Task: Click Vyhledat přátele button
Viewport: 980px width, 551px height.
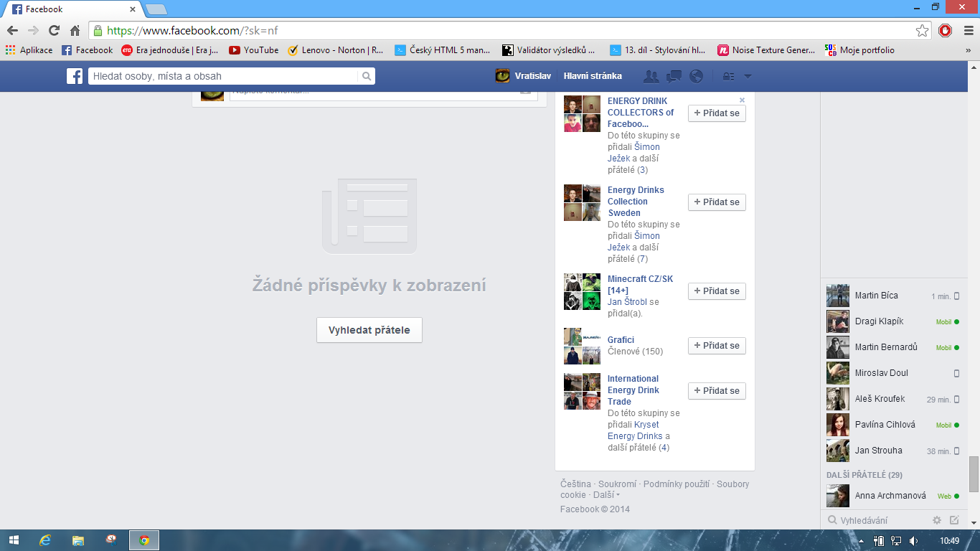Action: [369, 330]
